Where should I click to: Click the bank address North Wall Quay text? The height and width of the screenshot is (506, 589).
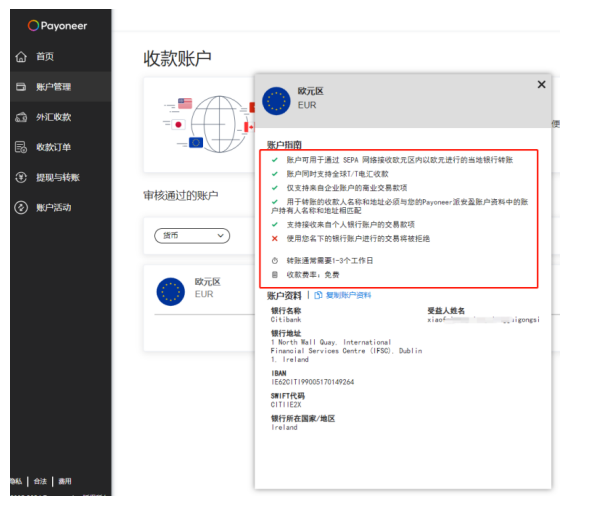[346, 351]
